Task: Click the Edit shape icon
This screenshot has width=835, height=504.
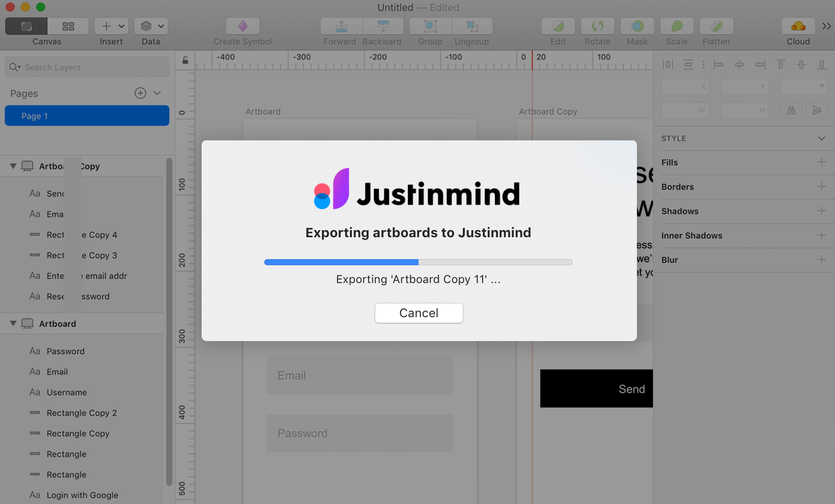Action: 558,26
